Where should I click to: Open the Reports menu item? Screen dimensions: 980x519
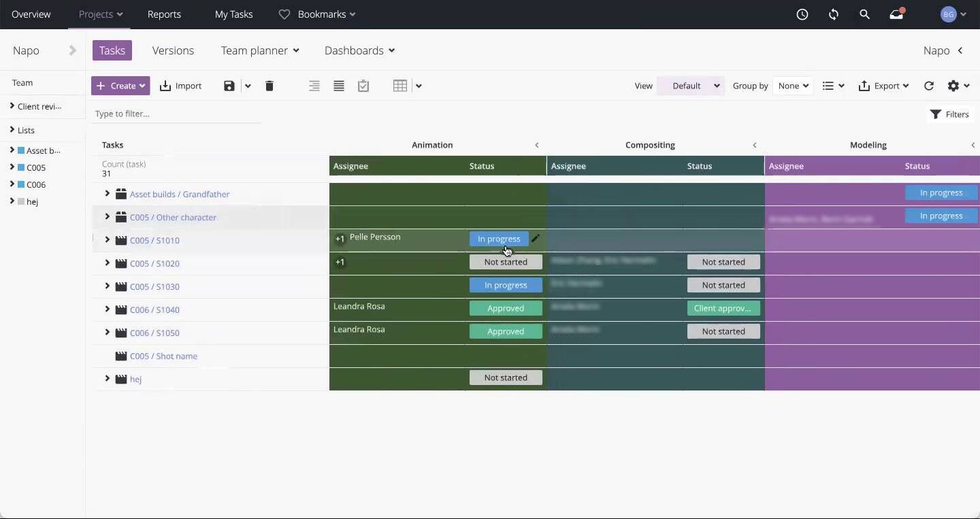164,14
